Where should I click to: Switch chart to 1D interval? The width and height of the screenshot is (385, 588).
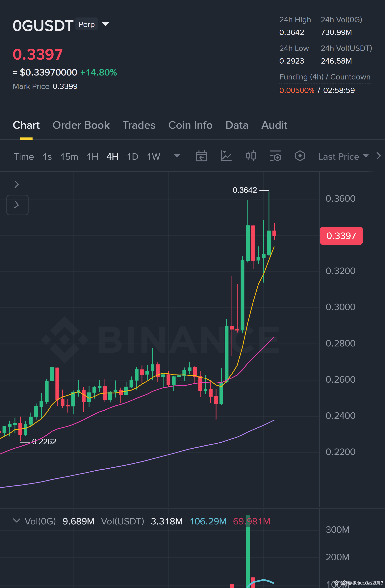pos(133,157)
